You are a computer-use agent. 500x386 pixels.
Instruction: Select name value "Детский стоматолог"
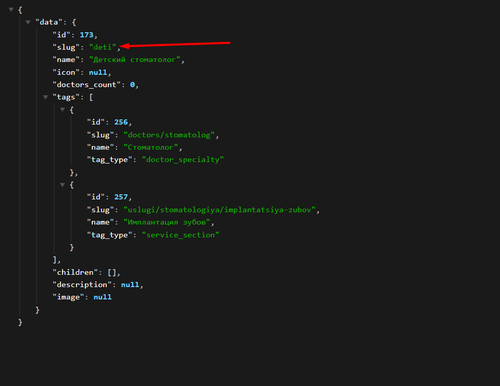tap(135, 60)
